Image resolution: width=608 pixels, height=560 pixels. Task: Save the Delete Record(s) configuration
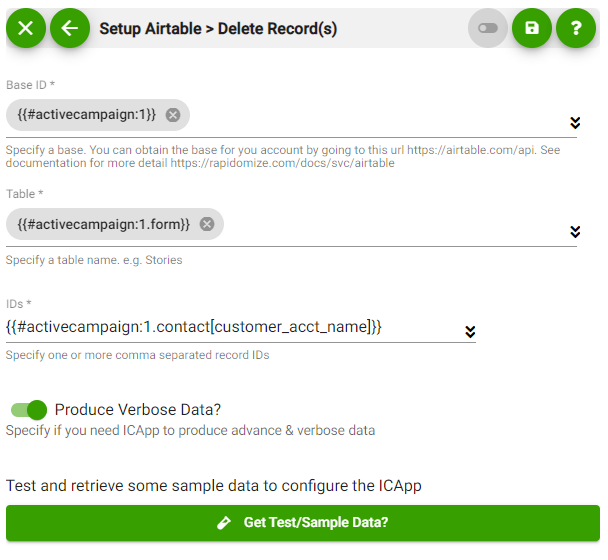click(532, 28)
